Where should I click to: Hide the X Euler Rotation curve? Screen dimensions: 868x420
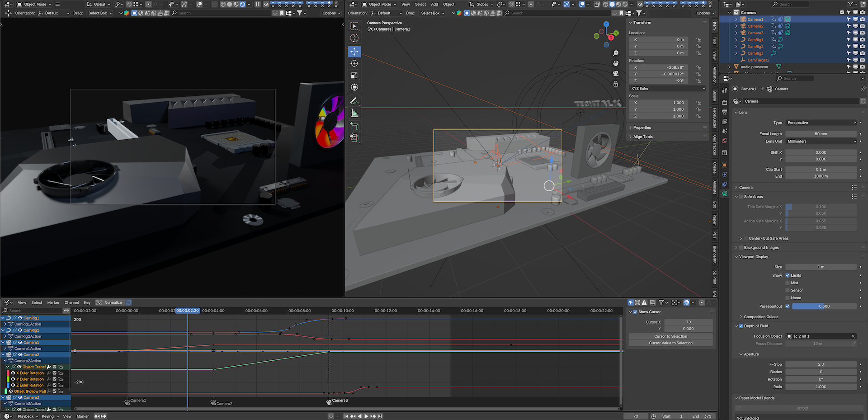coord(13,373)
